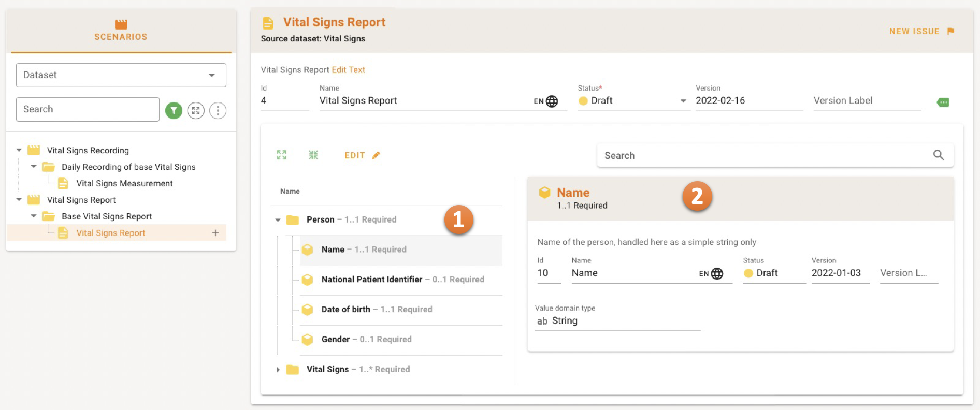Click the NEW ISSUE button

point(921,31)
